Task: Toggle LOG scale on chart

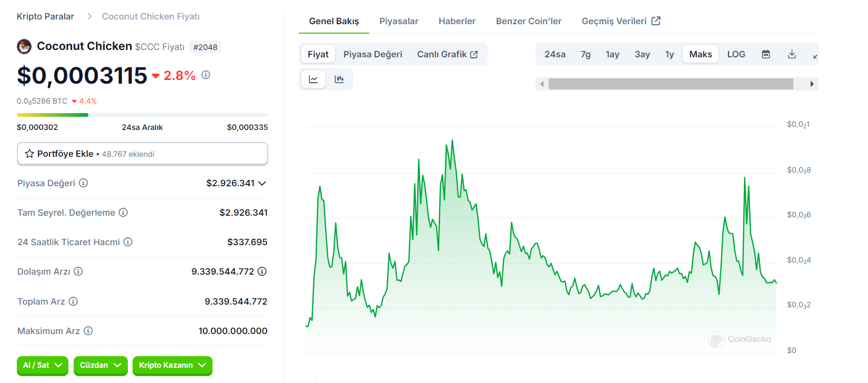Action: point(736,54)
